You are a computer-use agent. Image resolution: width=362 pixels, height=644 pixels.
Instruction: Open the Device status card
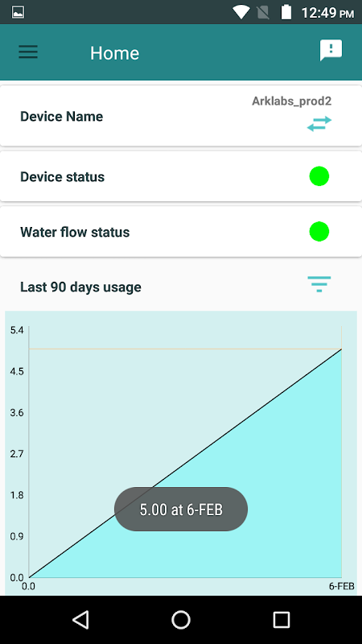pos(181,176)
